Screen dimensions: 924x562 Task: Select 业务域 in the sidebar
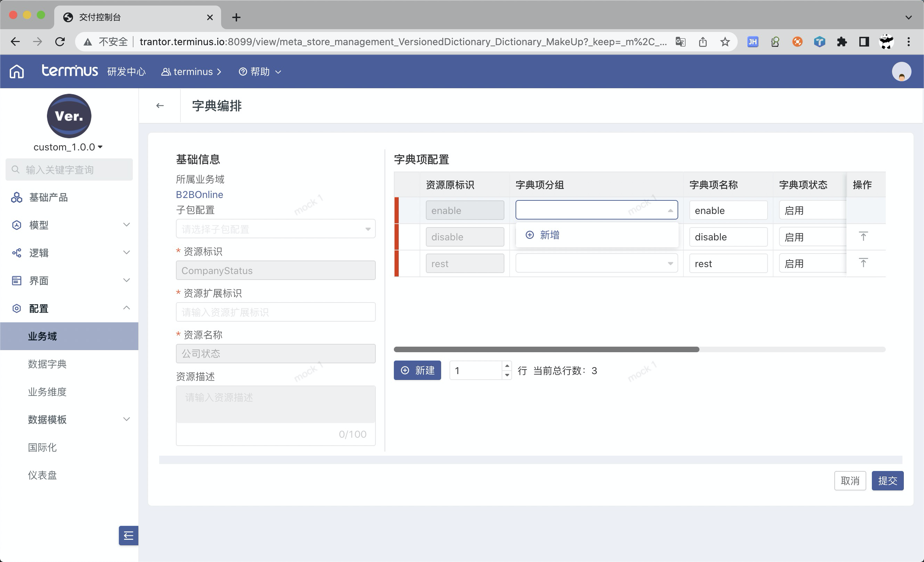click(70, 336)
